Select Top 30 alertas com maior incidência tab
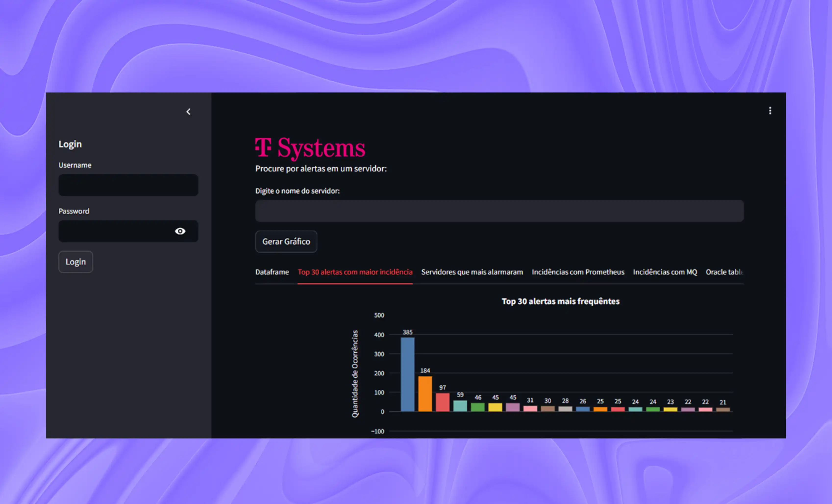The width and height of the screenshot is (832, 504). (x=355, y=272)
